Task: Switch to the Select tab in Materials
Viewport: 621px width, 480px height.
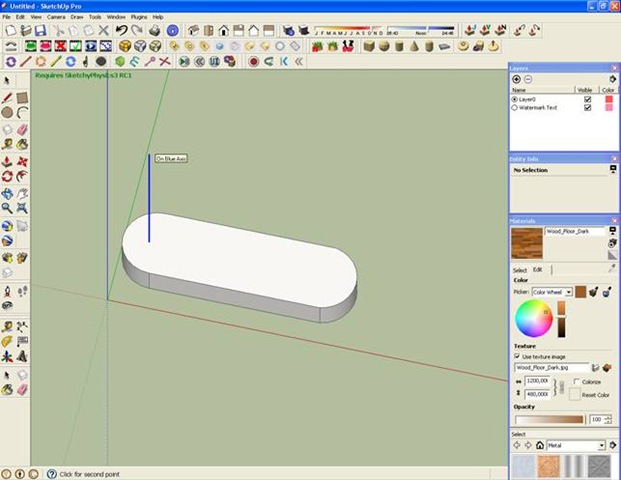Action: coord(519,270)
